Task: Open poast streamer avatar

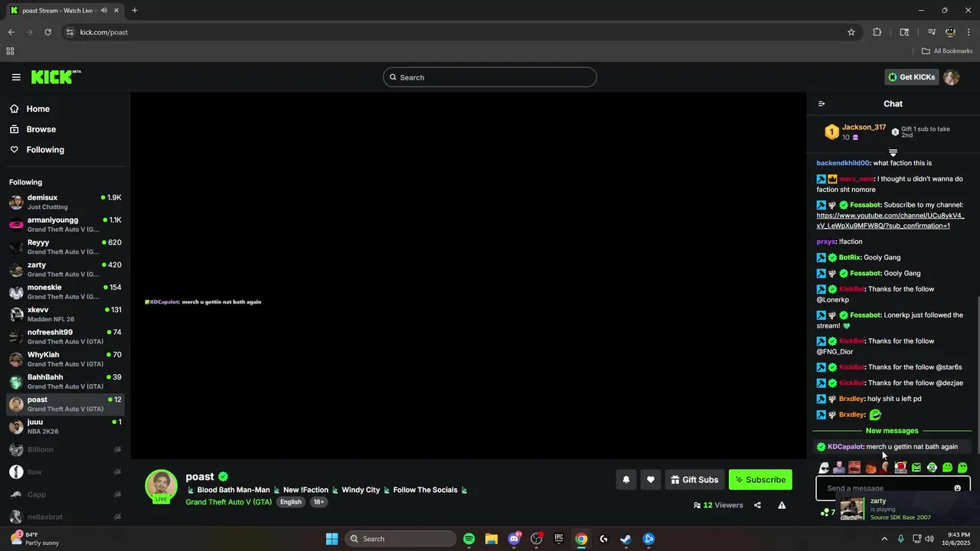Action: (162, 487)
